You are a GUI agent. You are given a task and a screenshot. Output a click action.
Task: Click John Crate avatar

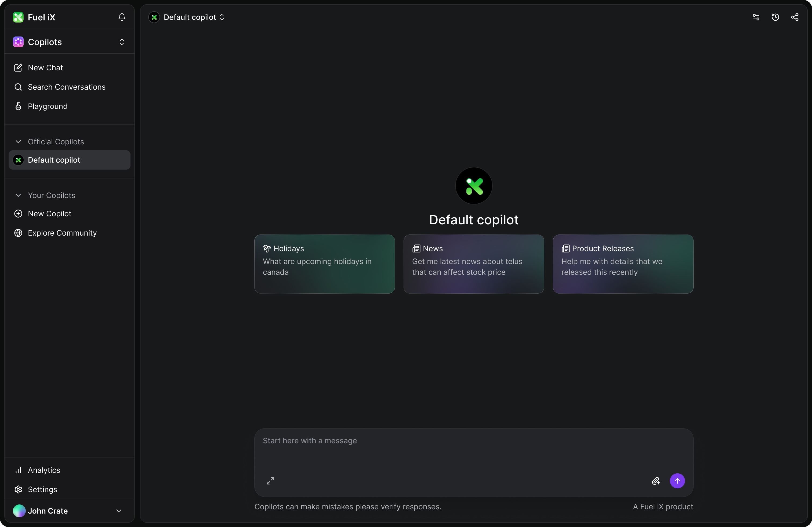point(19,511)
